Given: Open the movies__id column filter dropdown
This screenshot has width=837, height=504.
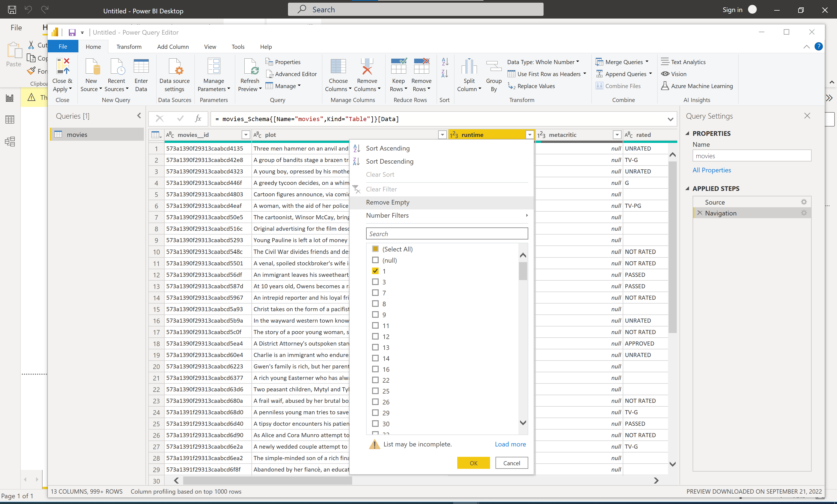Looking at the screenshot, I should [x=246, y=135].
